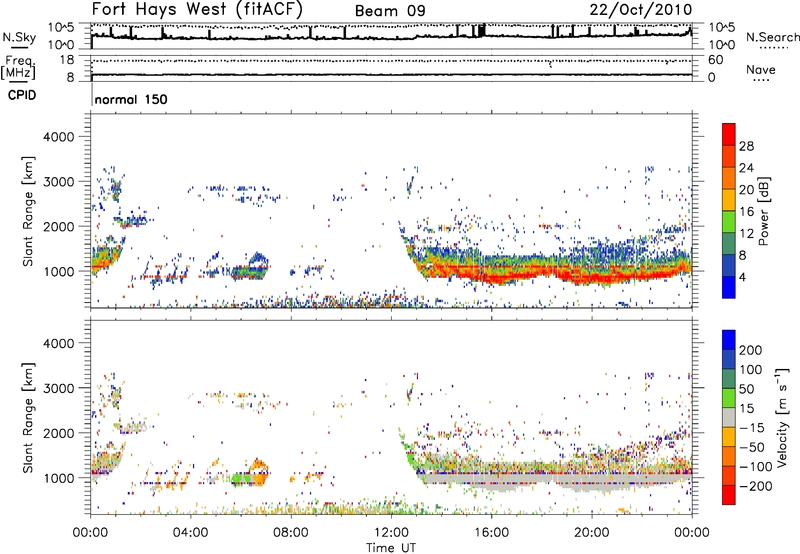This screenshot has width=800, height=554.
Task: Click the '28' tick on Power color bar
Action: (x=746, y=146)
